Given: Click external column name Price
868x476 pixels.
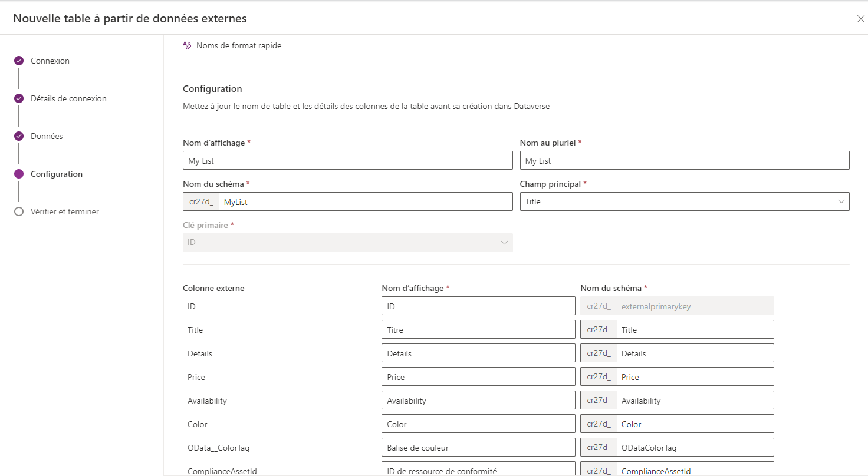Looking at the screenshot, I should click(x=196, y=377).
